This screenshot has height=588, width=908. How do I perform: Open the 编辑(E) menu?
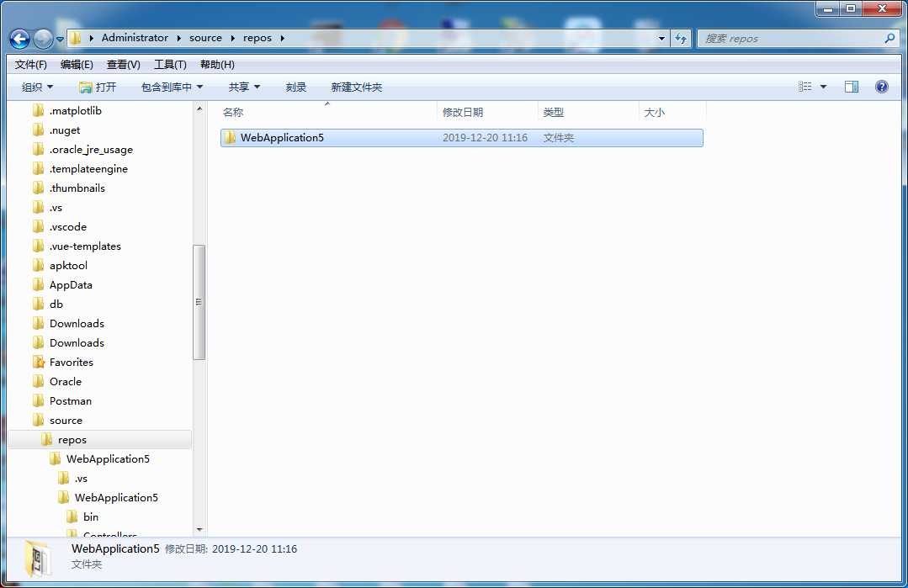click(x=77, y=64)
